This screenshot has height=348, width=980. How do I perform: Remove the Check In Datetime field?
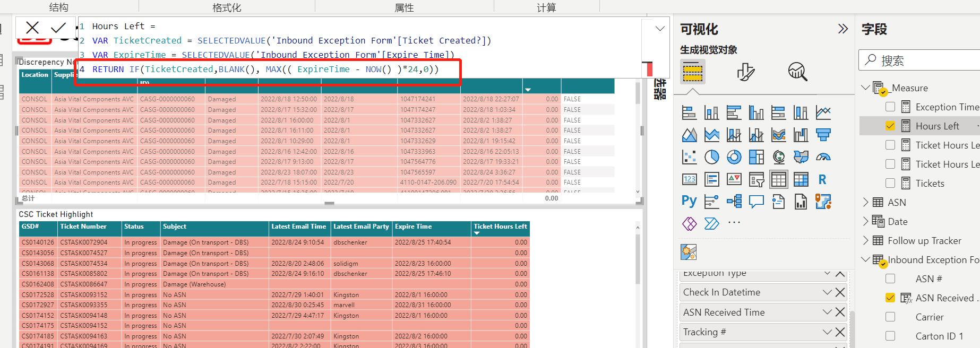[x=840, y=292]
